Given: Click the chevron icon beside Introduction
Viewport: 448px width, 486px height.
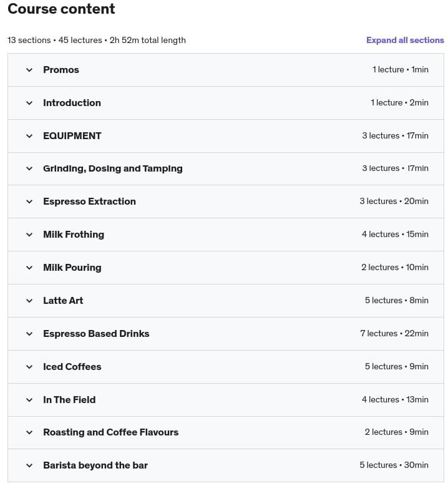Looking at the screenshot, I should pyautogui.click(x=29, y=103).
